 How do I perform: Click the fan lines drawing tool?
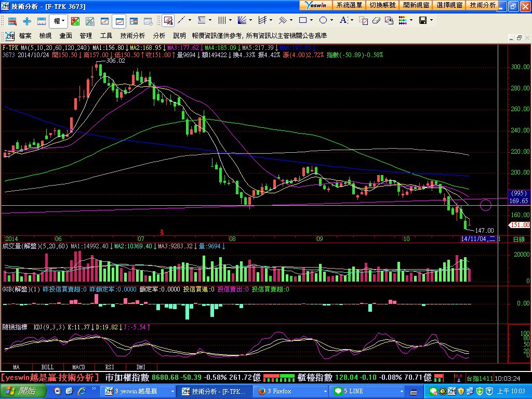pos(242,21)
